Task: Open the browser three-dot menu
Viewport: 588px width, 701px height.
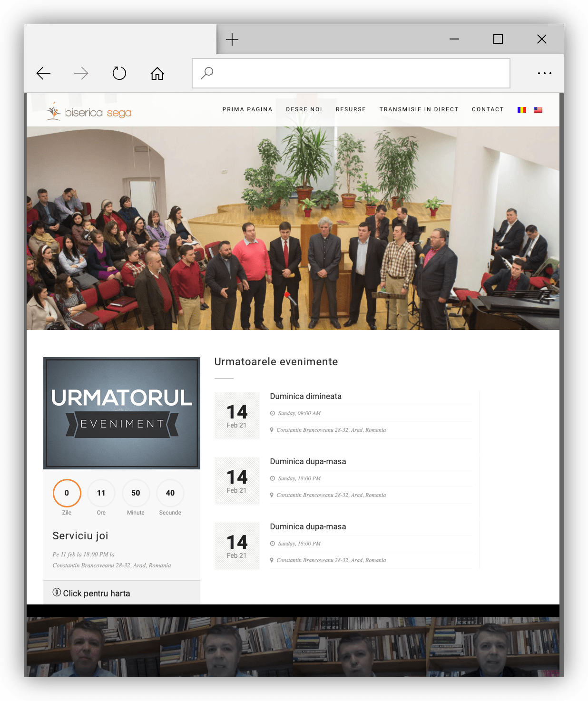Action: tap(545, 73)
